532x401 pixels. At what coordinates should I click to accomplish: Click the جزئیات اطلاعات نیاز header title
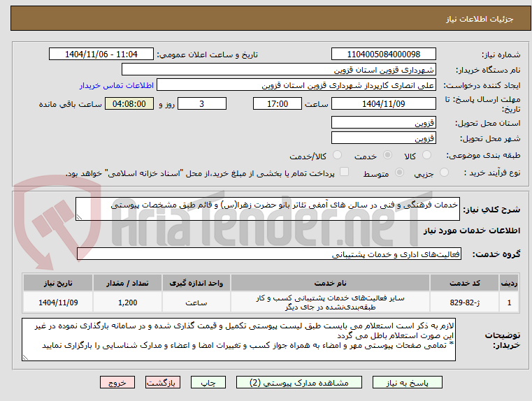pyautogui.click(x=479, y=19)
